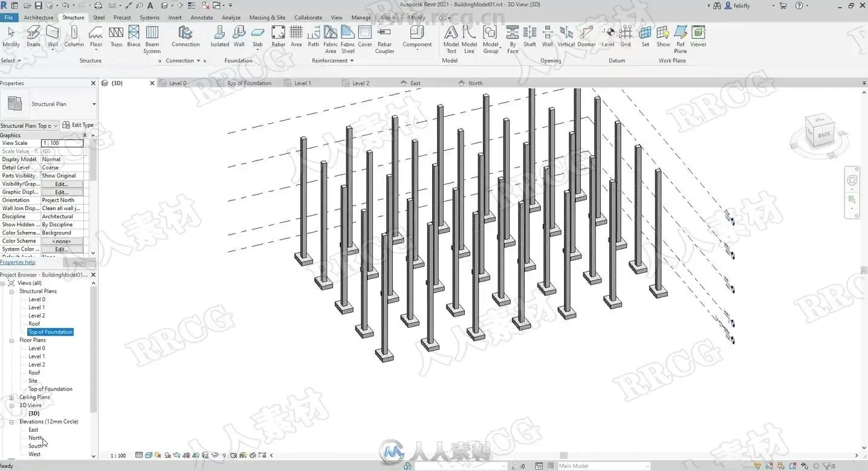Create a Shaft opening
The height and width of the screenshot is (471, 868).
click(x=530, y=36)
